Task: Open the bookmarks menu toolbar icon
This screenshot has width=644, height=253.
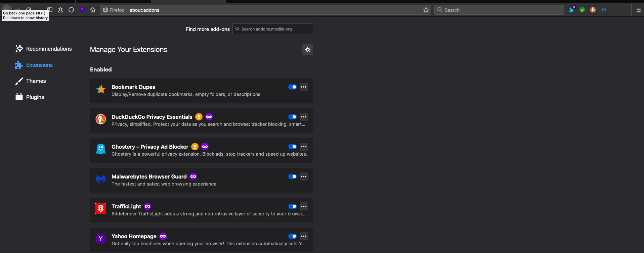Action: (x=60, y=10)
